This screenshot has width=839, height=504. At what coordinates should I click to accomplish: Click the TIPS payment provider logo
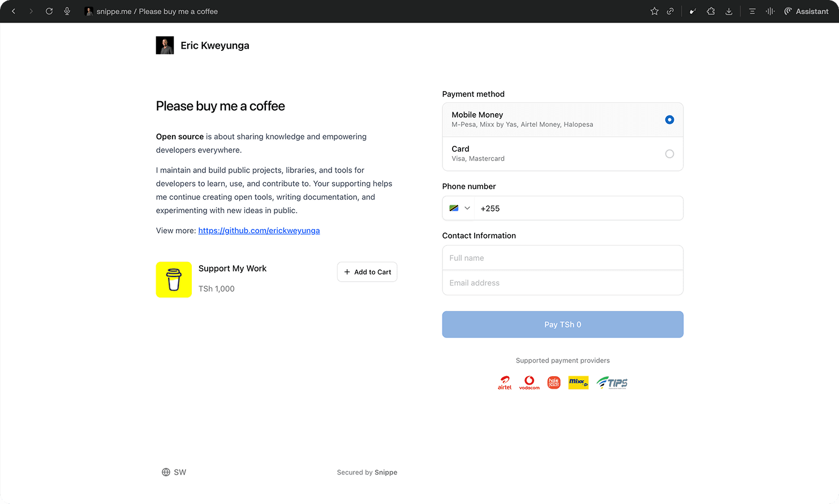click(x=612, y=382)
